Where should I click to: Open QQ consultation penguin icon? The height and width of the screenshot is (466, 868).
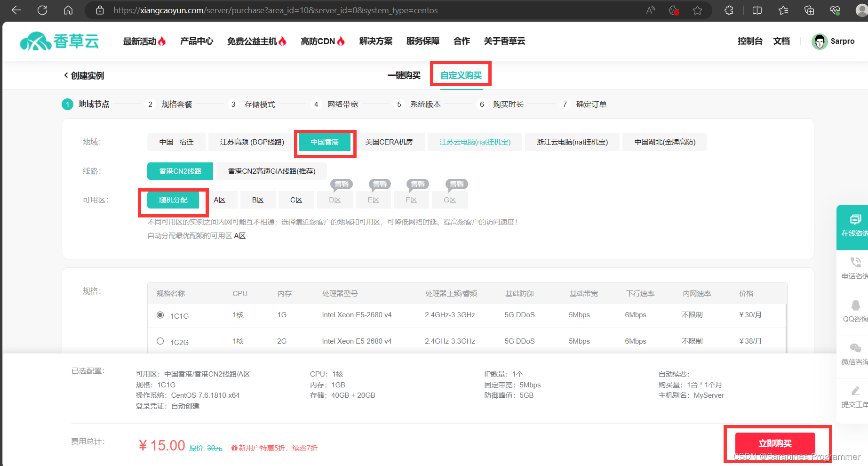pos(855,305)
